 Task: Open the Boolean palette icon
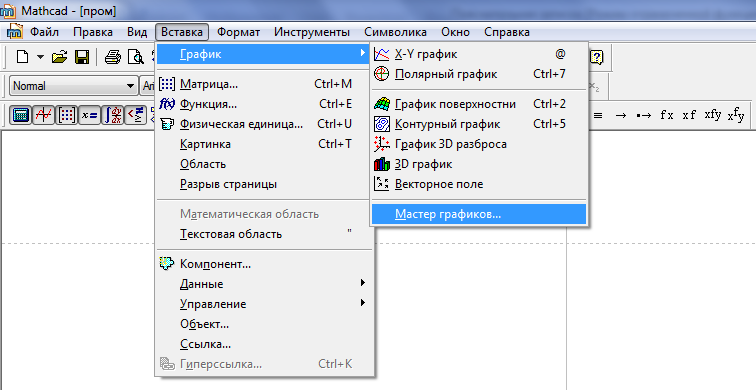click(x=136, y=115)
